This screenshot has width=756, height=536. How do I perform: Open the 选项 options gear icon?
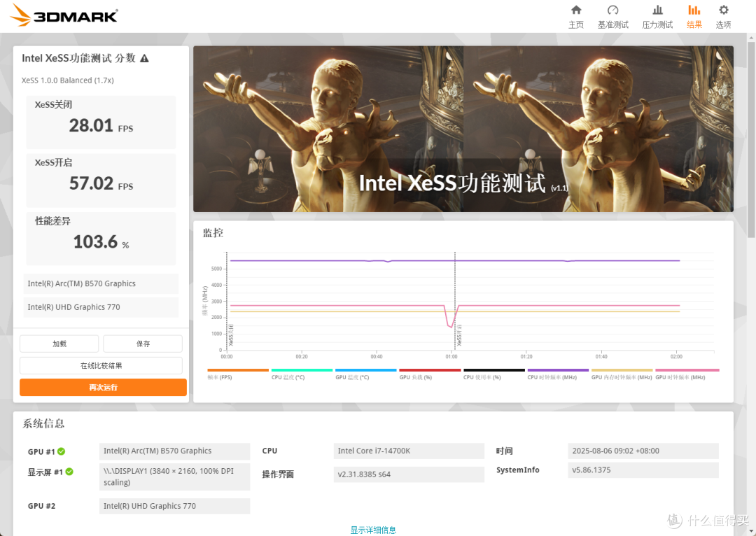(x=724, y=10)
